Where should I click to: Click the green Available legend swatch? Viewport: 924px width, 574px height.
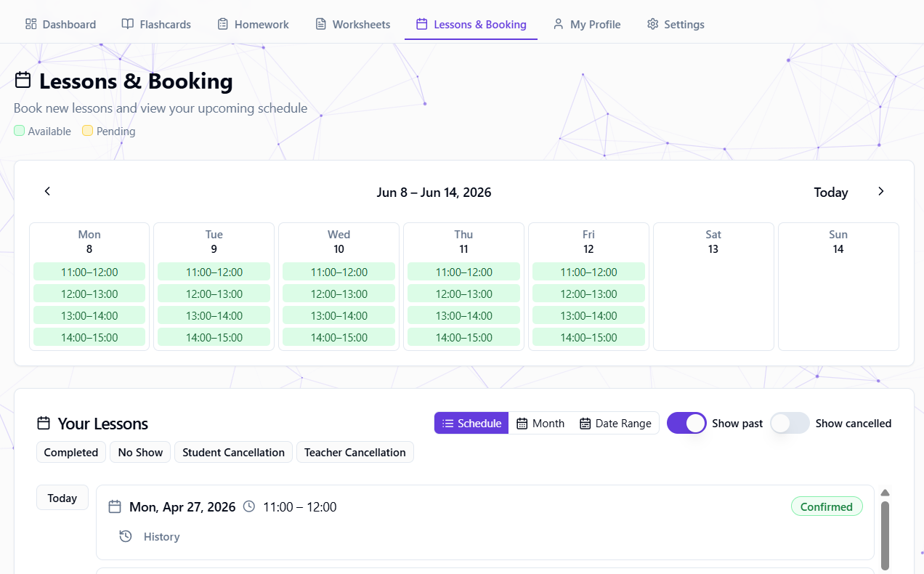click(20, 131)
